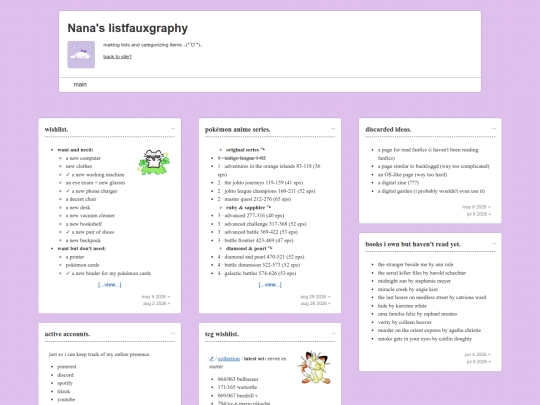Click the master quest 212-276 entry

tap(254, 199)
